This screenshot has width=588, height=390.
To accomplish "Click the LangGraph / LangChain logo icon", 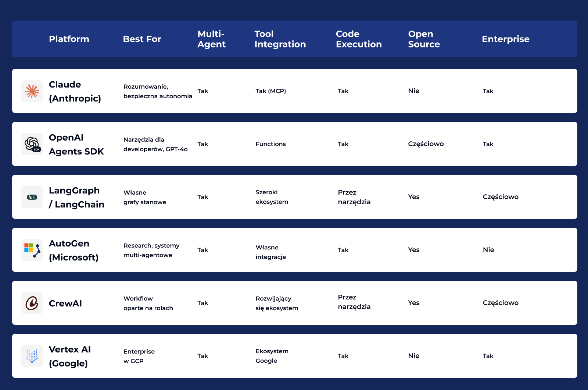I will [x=32, y=197].
